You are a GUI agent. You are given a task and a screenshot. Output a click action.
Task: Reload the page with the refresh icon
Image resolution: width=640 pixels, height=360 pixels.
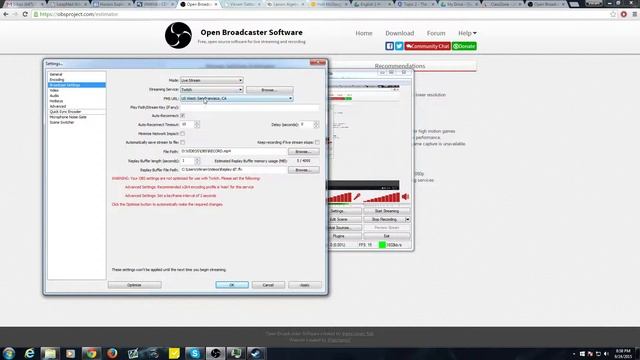(25, 14)
